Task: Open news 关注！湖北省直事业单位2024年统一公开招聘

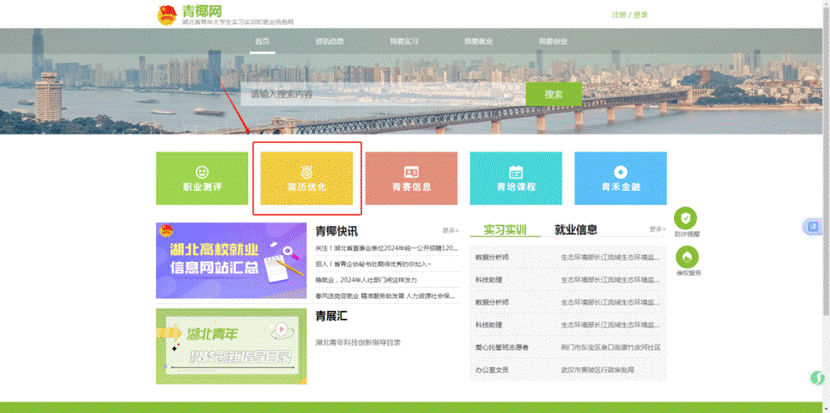Action: [387, 248]
